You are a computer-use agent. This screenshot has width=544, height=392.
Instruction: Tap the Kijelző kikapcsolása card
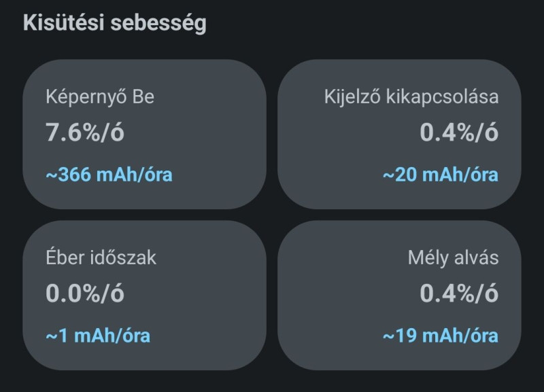[x=399, y=135]
